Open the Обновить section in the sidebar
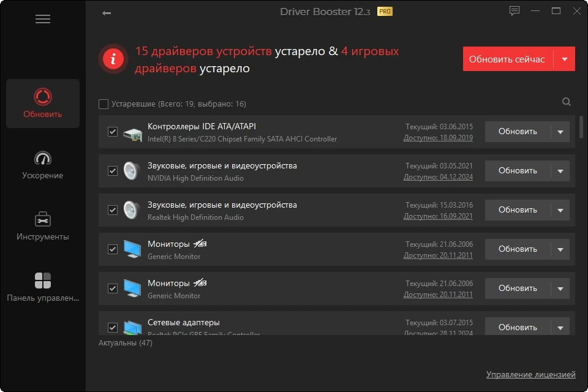 tap(43, 103)
